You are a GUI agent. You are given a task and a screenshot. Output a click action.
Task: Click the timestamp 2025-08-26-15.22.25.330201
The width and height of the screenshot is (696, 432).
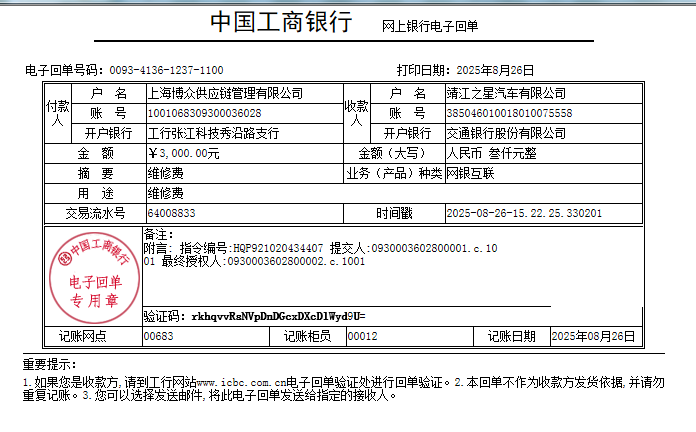click(x=524, y=213)
